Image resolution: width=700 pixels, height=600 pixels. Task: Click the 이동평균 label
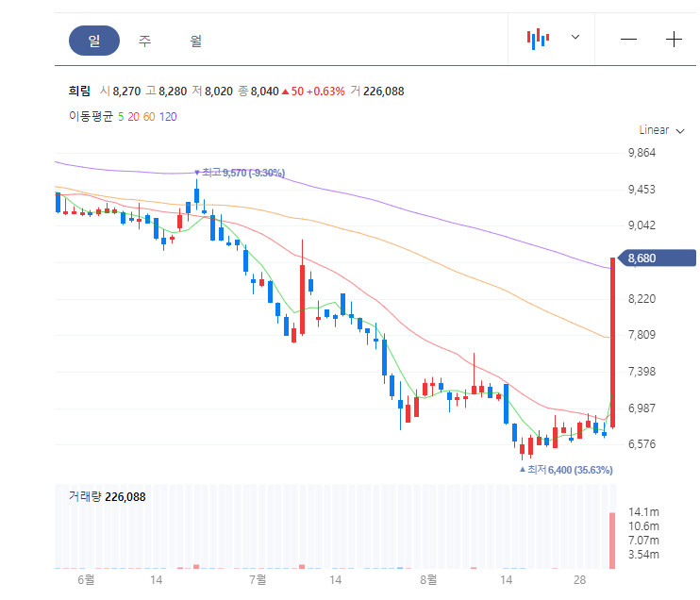click(x=91, y=117)
